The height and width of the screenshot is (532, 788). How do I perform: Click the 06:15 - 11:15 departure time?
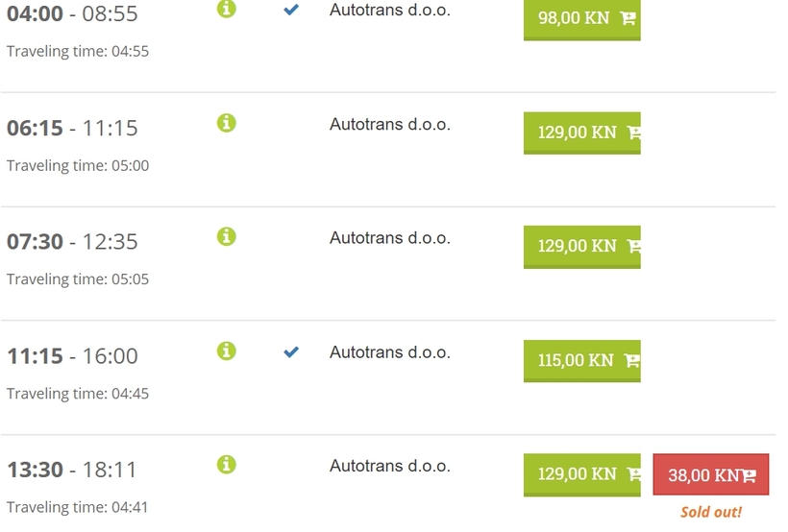pyautogui.click(x=72, y=128)
